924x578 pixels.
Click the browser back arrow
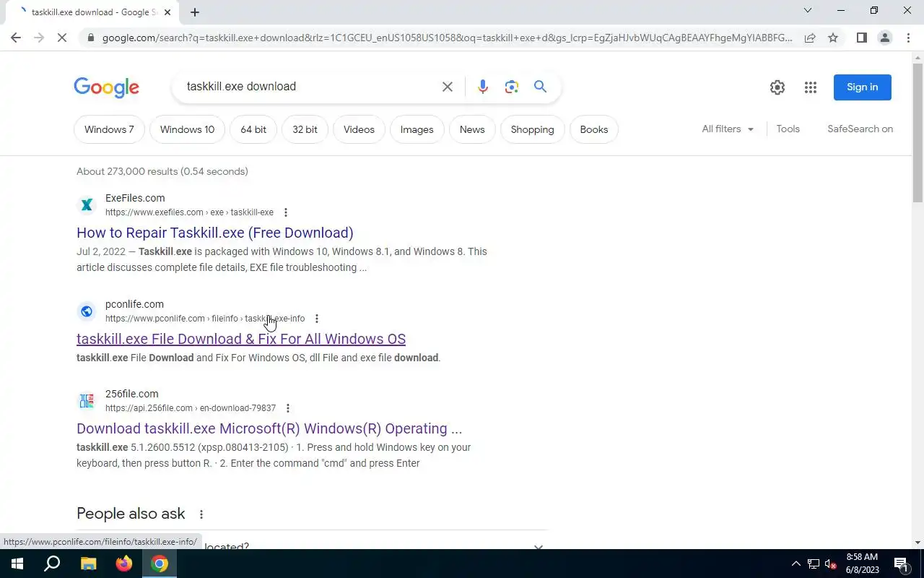pos(16,38)
